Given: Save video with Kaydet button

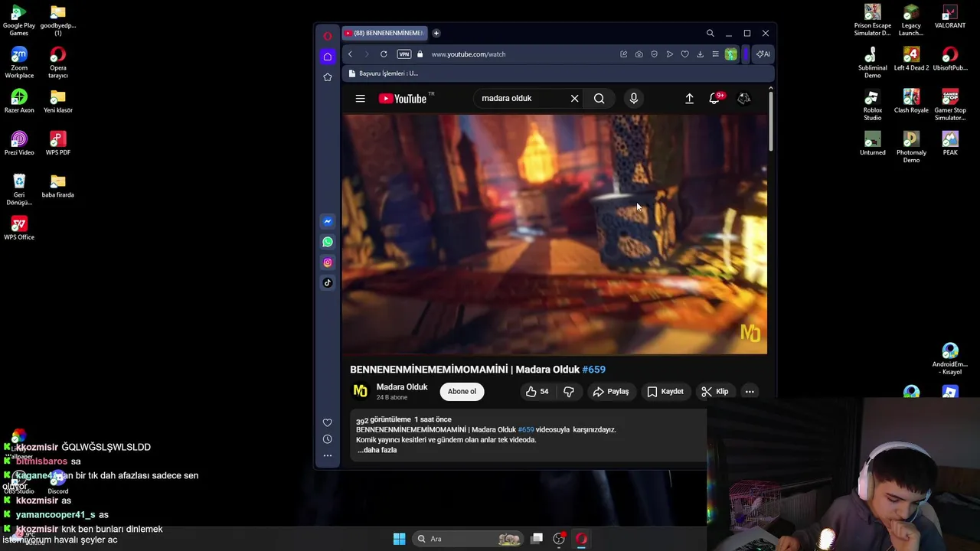Looking at the screenshot, I should [665, 391].
